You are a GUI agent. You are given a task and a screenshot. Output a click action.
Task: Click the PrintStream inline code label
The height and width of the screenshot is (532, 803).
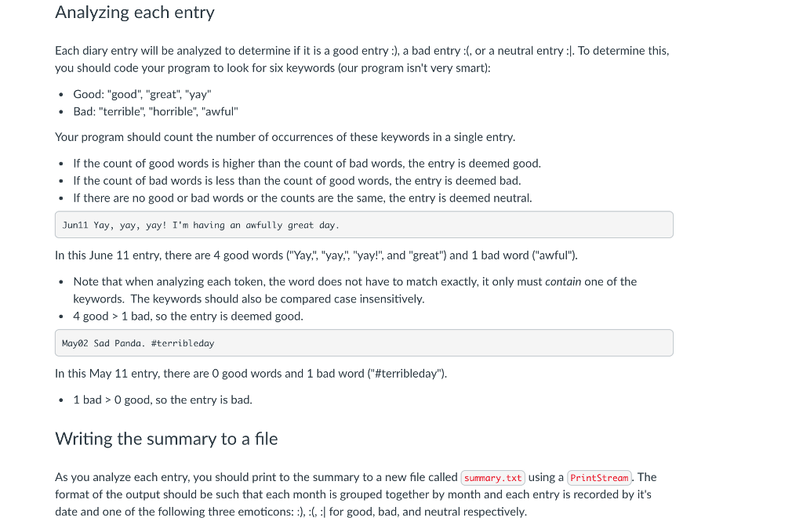[x=599, y=478]
